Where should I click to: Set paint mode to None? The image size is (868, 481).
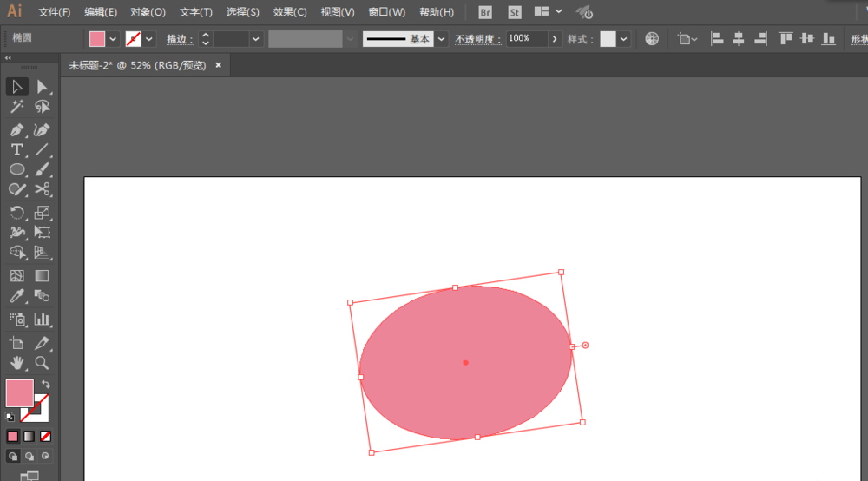[45, 436]
